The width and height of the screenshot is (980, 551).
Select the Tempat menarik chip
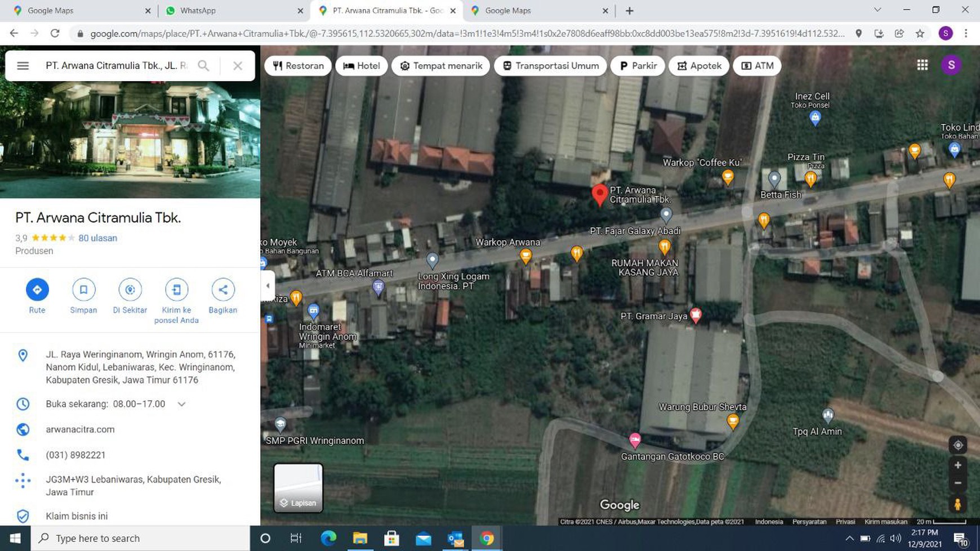pos(441,66)
